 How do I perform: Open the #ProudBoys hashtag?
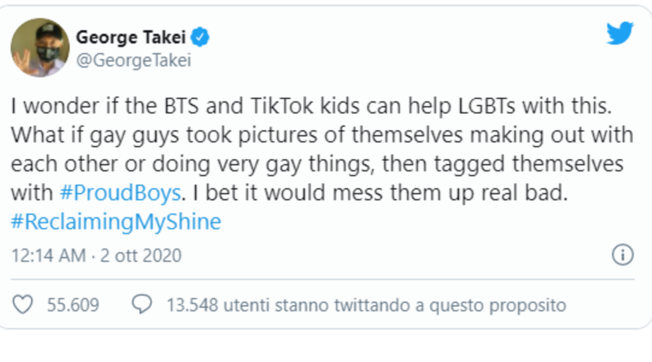tap(120, 193)
